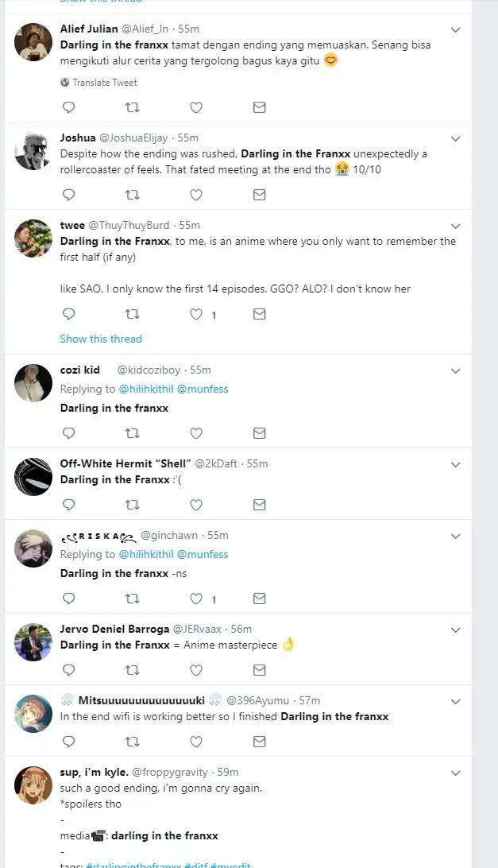Expand options menu for cozi kid's tweet
This screenshot has height=868, width=498.
click(455, 371)
